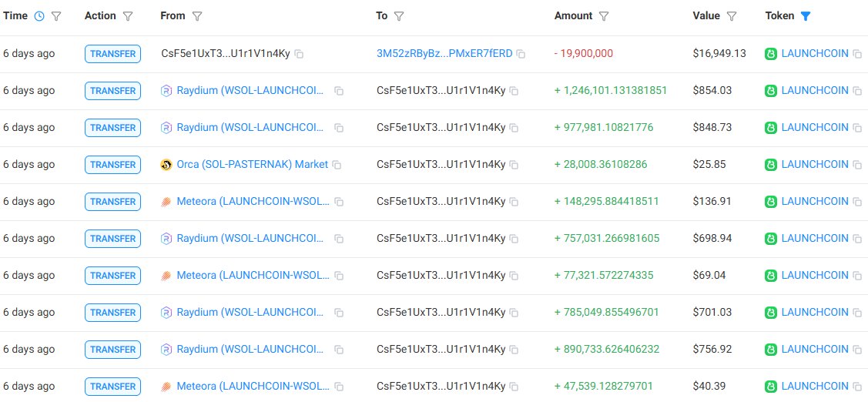Toggle the time format clock icon
868x402 pixels.
coord(39,16)
